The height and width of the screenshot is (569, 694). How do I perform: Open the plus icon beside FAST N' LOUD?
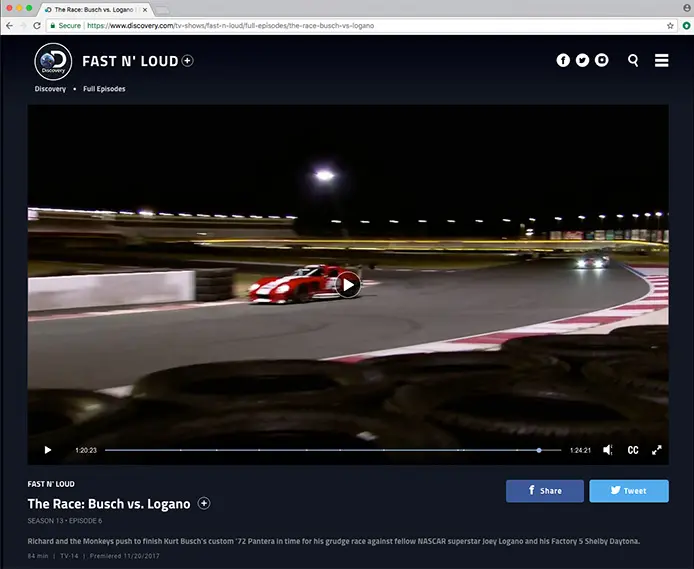tap(188, 61)
